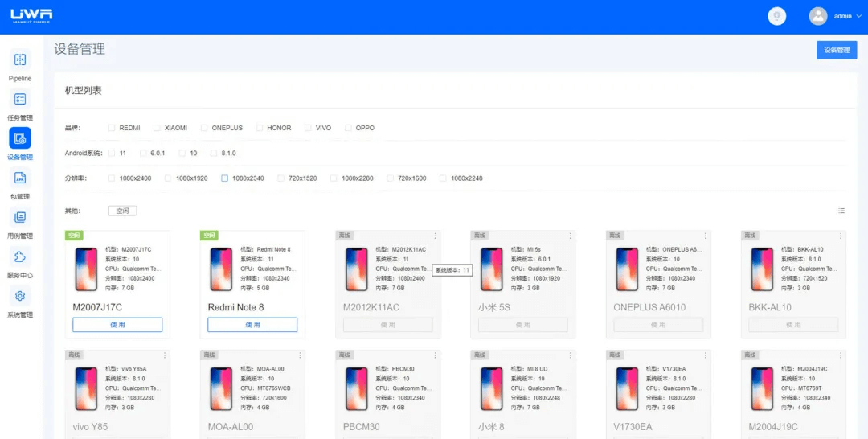The width and height of the screenshot is (868, 439).
Task: Check the 720x1600 resolution checkbox
Action: 391,178
